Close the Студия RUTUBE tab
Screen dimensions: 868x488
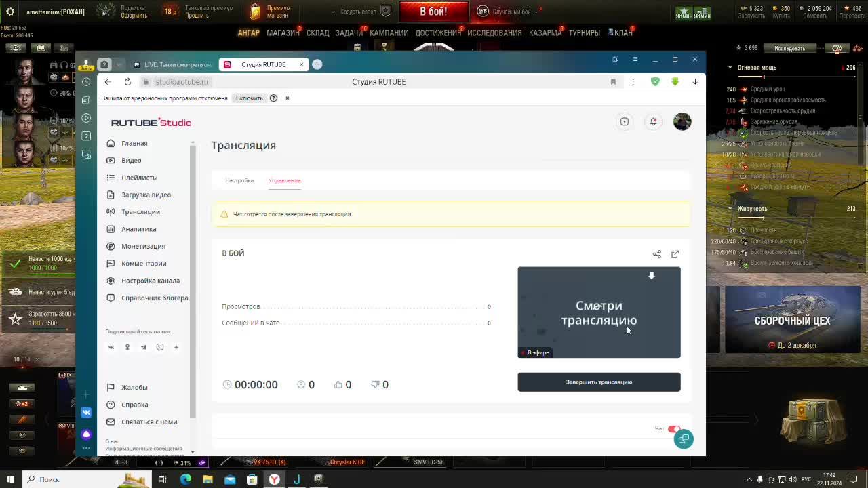tap(302, 64)
